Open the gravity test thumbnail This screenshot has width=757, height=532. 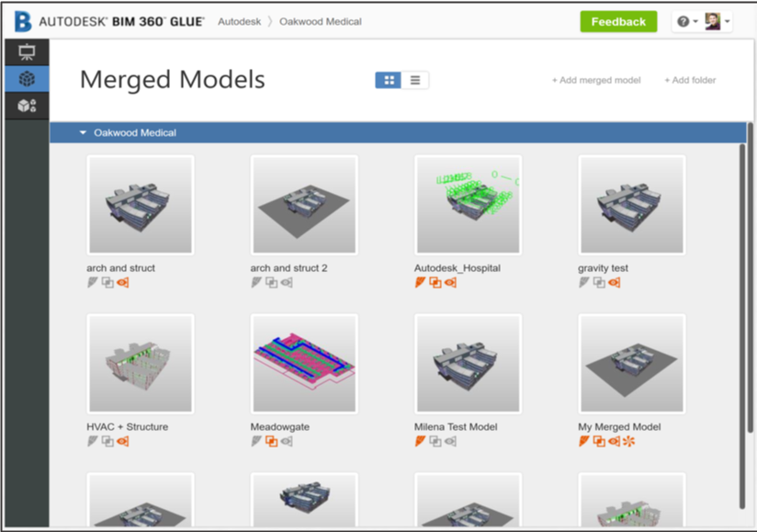tap(632, 205)
